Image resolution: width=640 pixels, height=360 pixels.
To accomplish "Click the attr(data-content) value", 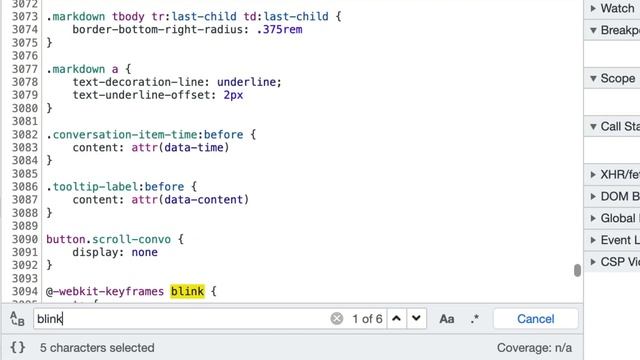I will pyautogui.click(x=190, y=200).
